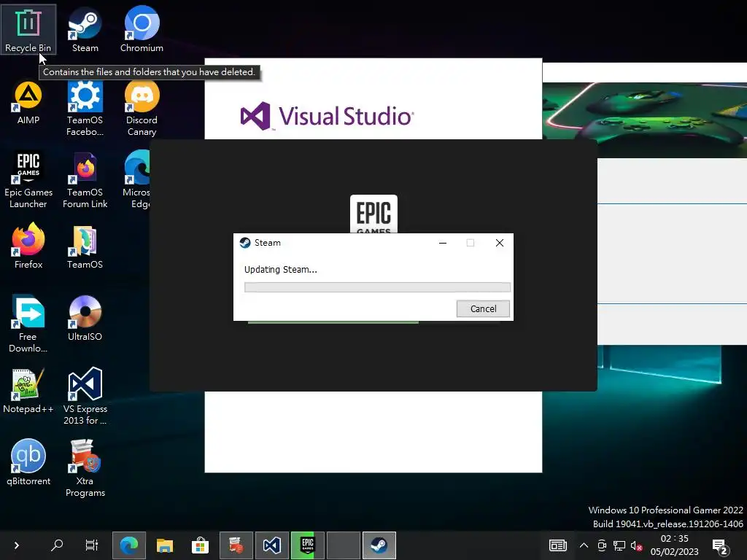Screen dimensions: 747x560
Task: Switch to Epic Games Launcher in the taskbar
Action: tap(308, 545)
